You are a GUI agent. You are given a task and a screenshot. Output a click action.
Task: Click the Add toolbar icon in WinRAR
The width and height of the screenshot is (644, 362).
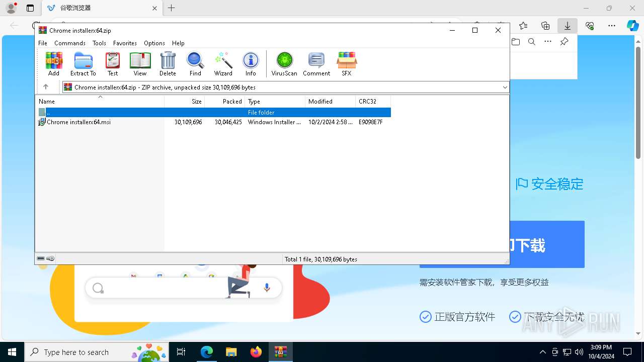coord(54,64)
